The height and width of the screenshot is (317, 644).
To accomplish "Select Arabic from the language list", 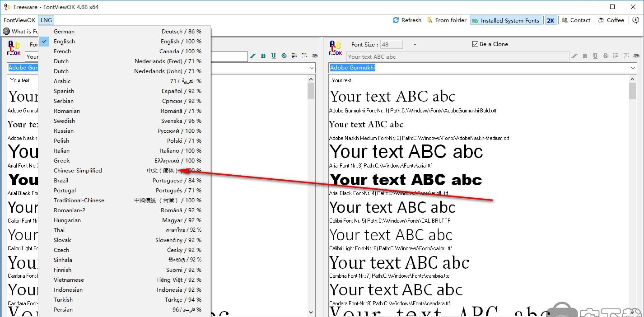I will click(125, 81).
